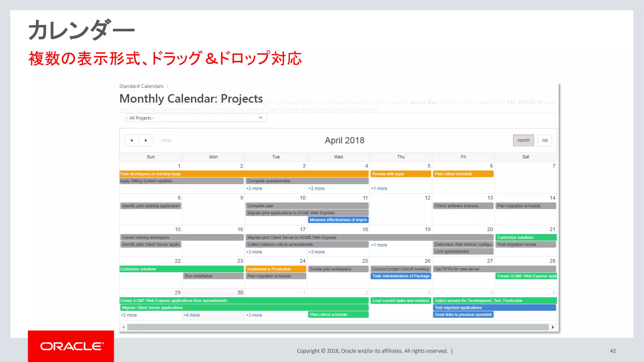
Task: Open Test migrated applications event
Action: [495, 308]
